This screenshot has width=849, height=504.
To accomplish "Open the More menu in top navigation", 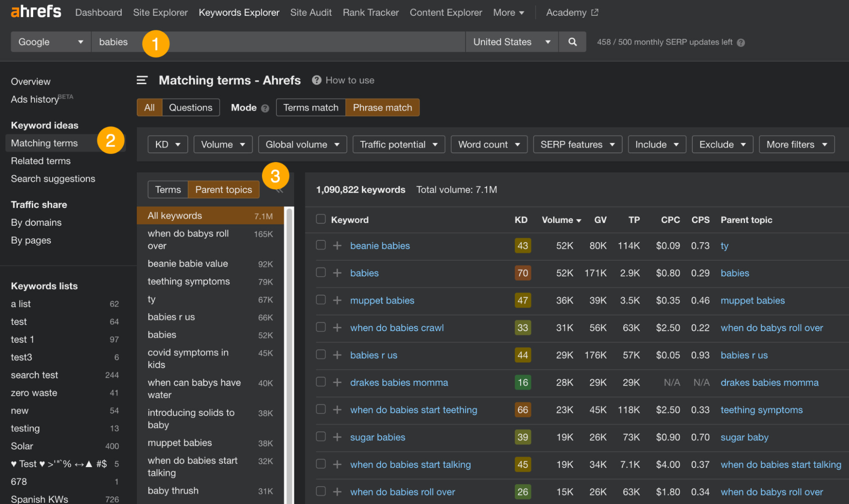I will 508,12.
